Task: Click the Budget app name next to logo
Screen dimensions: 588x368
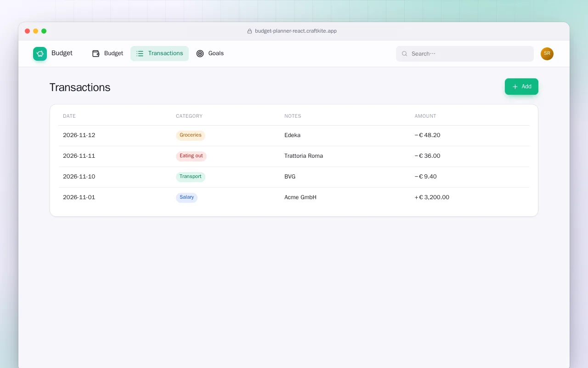Action: click(62, 53)
